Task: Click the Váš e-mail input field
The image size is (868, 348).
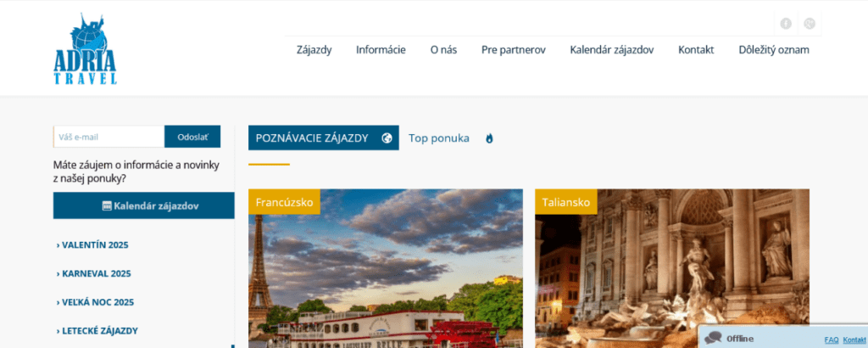Action: tap(109, 137)
